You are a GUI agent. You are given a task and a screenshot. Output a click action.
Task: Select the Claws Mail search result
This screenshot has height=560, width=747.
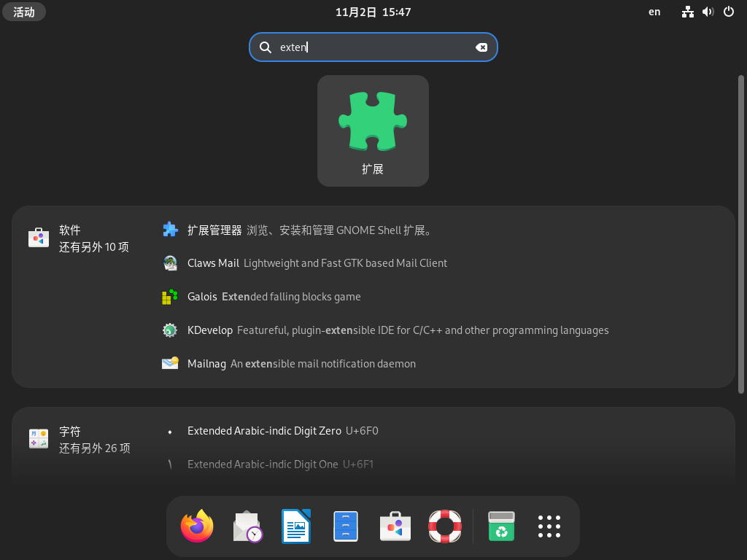[x=213, y=263]
